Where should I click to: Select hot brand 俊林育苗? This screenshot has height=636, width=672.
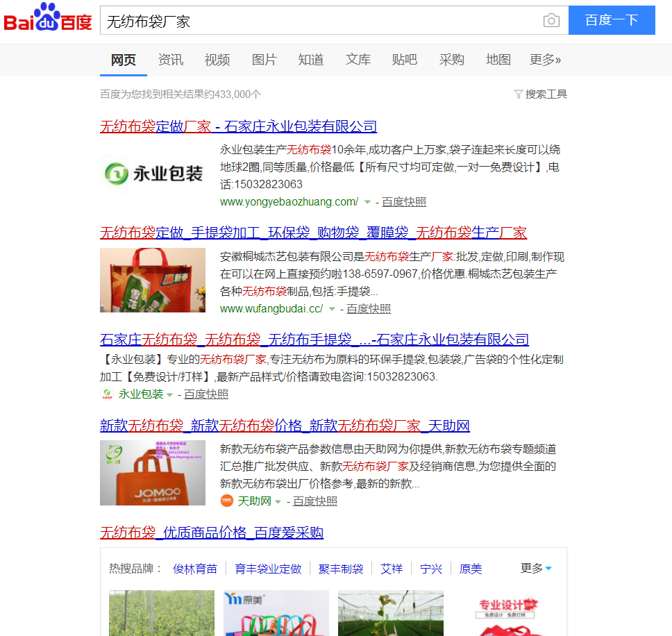click(x=195, y=569)
